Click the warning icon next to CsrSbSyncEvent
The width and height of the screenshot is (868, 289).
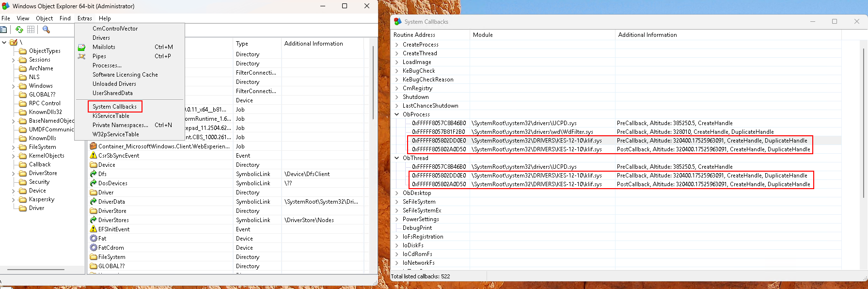(94, 156)
